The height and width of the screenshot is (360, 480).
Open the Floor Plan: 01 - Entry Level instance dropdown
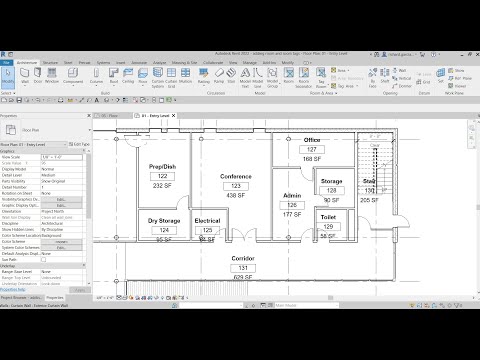click(33, 144)
